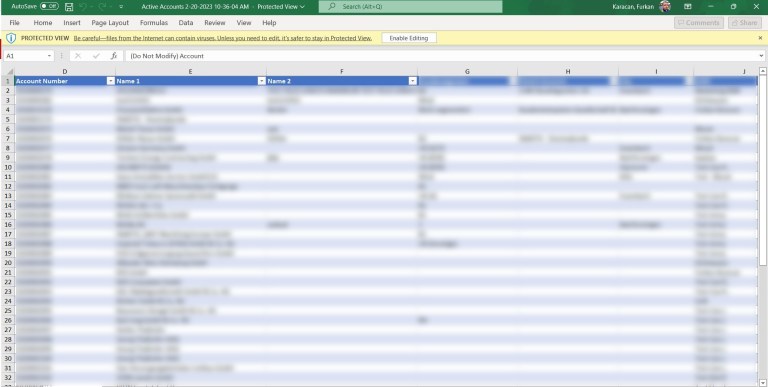Expand the Name Box dropdown arrow

tap(49, 56)
